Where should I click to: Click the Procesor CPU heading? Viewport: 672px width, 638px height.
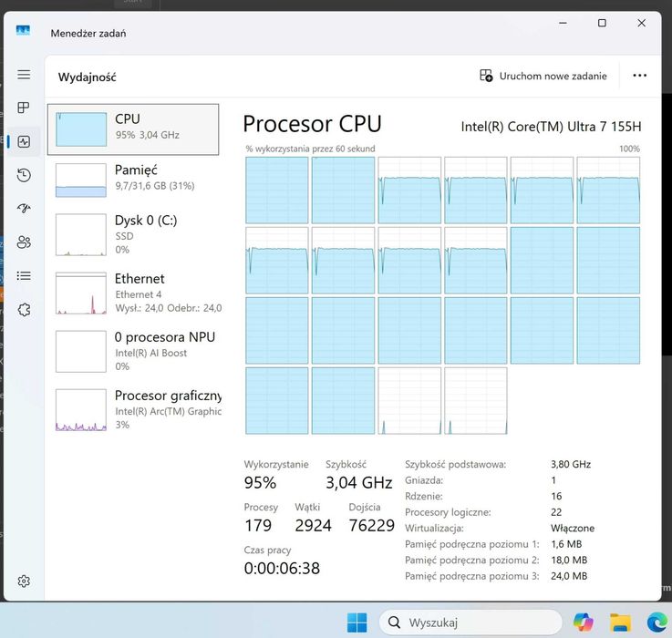point(312,124)
